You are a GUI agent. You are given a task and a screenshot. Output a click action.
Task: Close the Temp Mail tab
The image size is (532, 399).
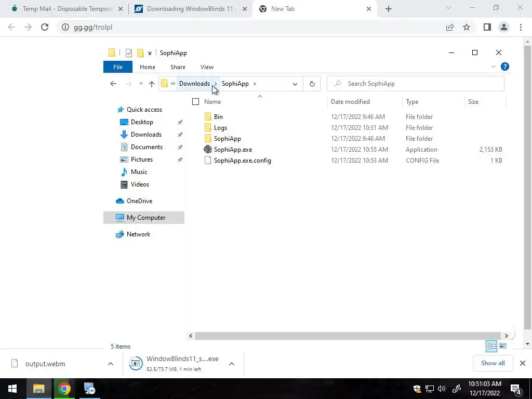tap(120, 9)
